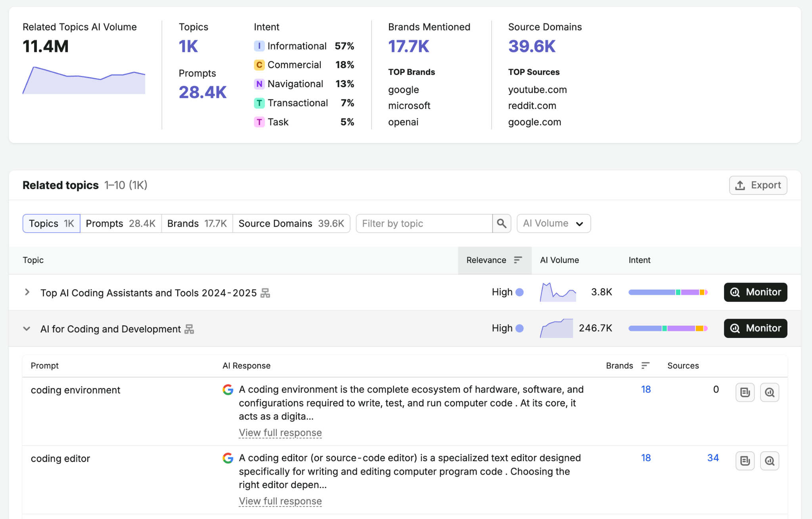Switch to the Topics 1K tab
812x519 pixels.
tap(52, 223)
